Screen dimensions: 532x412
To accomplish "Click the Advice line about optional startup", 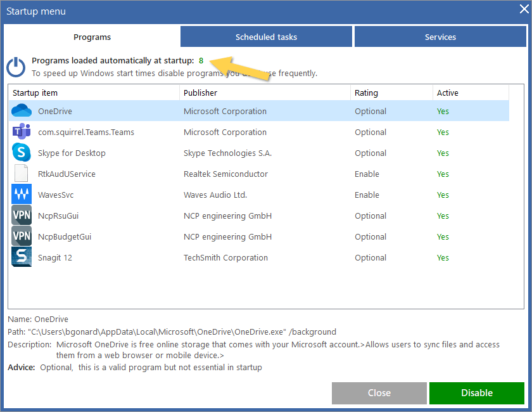I will click(x=135, y=368).
